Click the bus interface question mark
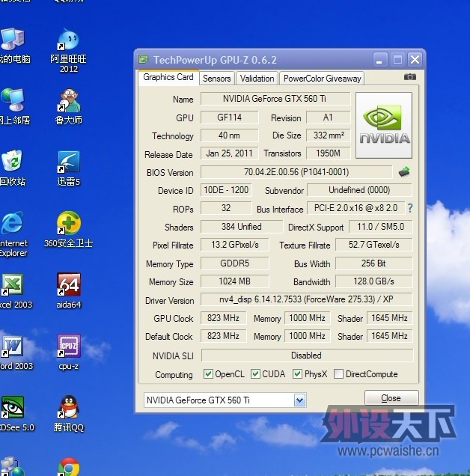The width and height of the screenshot is (470, 476). click(410, 208)
